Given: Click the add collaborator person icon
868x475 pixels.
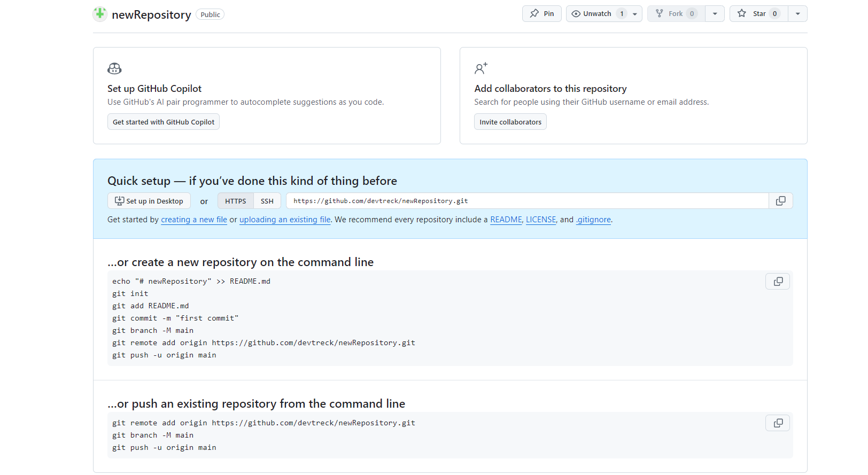Looking at the screenshot, I should 481,68.
